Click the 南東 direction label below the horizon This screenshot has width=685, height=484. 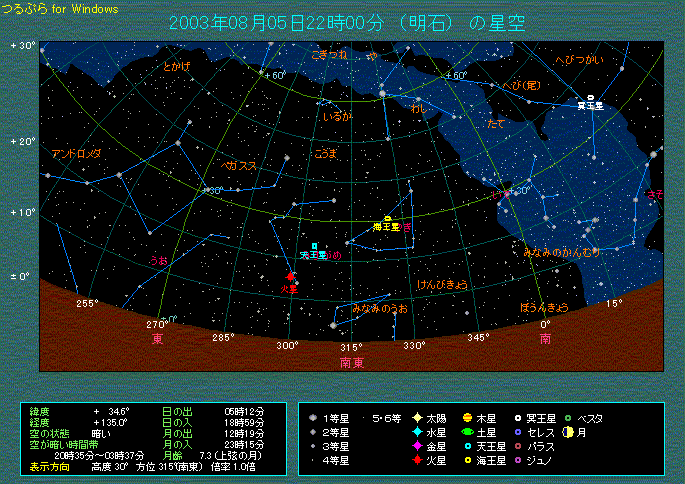tap(352, 362)
